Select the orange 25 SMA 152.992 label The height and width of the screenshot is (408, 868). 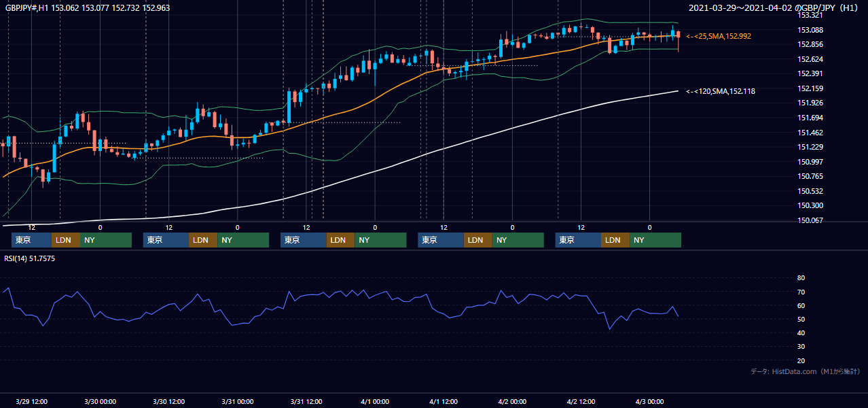[719, 36]
